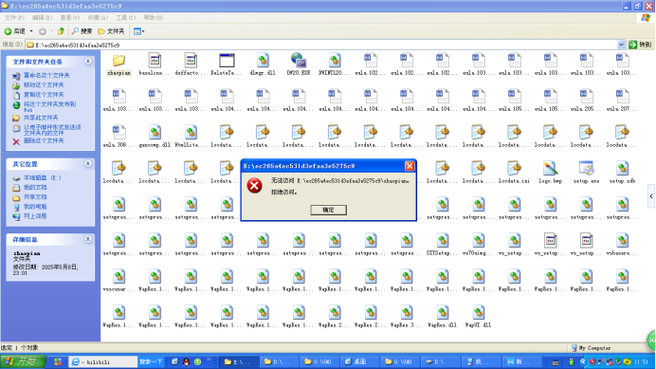
Task: Select the dlmgr.dll file icon
Action: tap(263, 61)
